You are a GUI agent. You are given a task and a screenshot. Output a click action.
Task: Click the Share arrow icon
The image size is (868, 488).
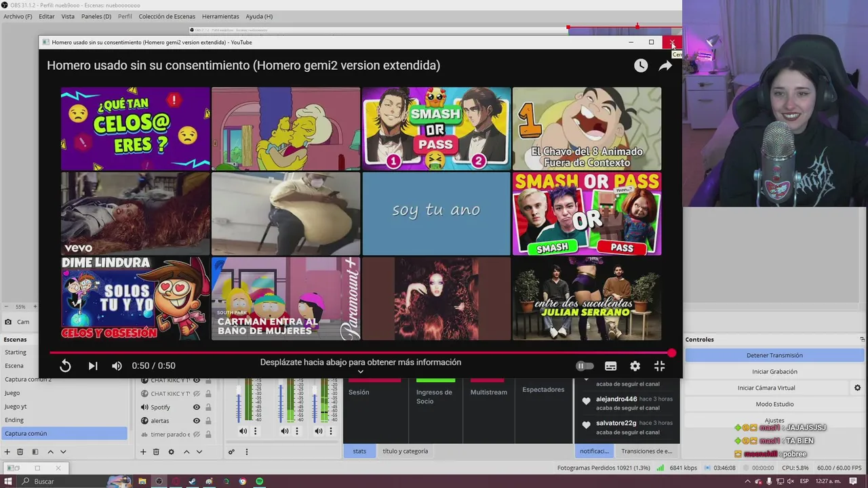[665, 66]
